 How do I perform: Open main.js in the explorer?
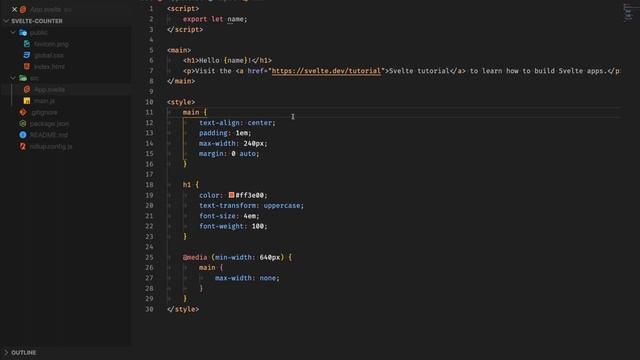(x=44, y=101)
